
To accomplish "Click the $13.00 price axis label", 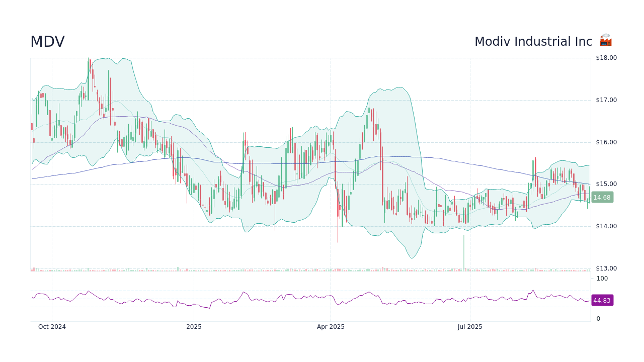I will click(606, 268).
